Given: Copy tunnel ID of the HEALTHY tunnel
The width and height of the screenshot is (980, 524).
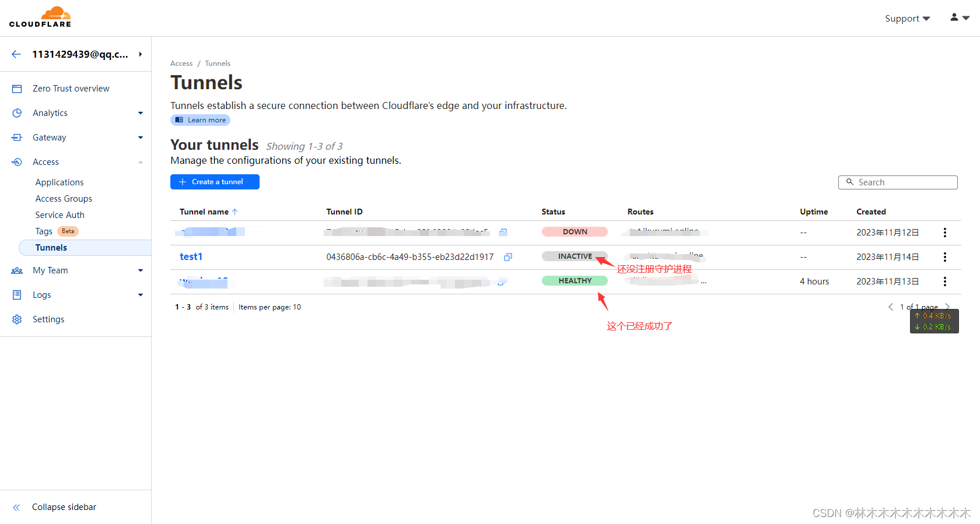Looking at the screenshot, I should click(501, 283).
